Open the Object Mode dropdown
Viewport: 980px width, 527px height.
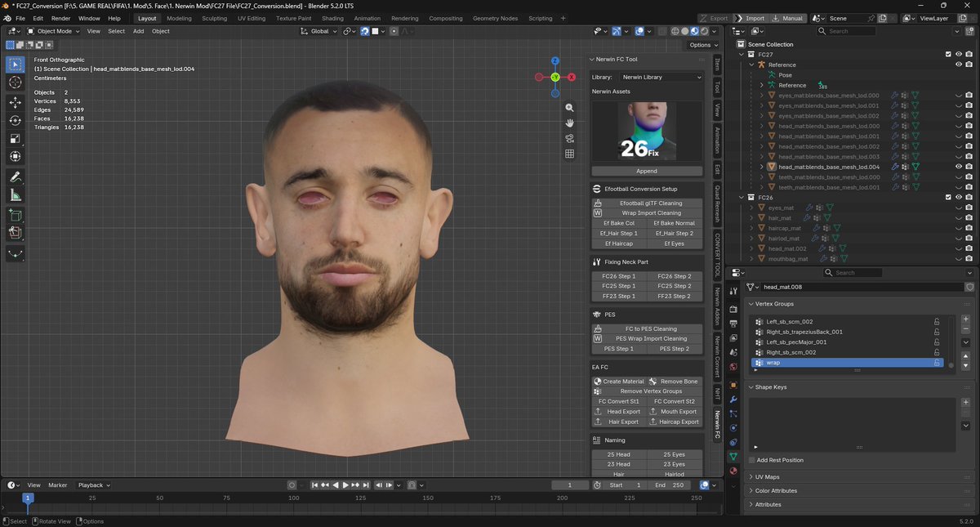54,31
